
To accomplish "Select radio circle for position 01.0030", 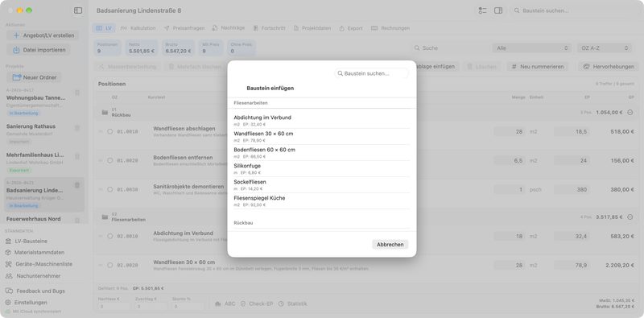I will [109, 189].
